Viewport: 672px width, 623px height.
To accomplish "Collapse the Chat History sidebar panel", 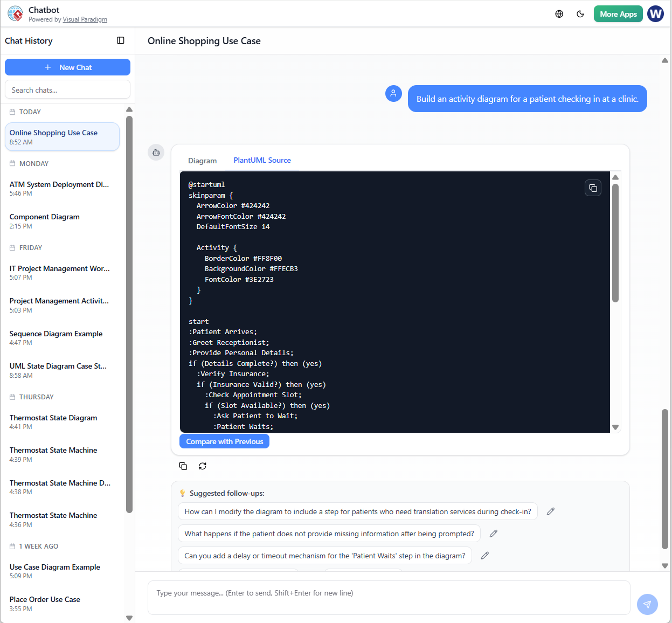I will coord(121,40).
